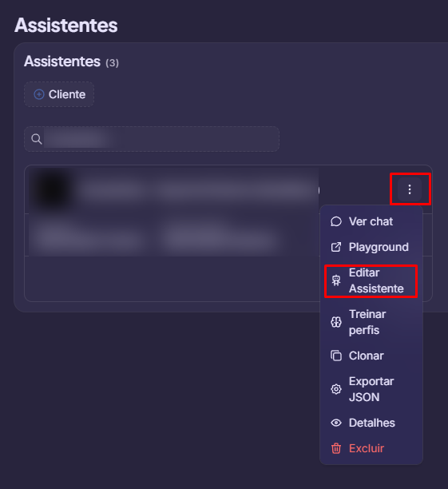The height and width of the screenshot is (489, 448).
Task: Choose Playground menu entry
Action: click(x=371, y=247)
